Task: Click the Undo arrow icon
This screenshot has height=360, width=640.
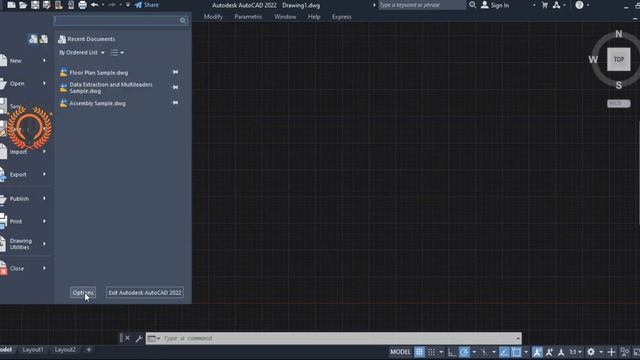Action: point(94,5)
